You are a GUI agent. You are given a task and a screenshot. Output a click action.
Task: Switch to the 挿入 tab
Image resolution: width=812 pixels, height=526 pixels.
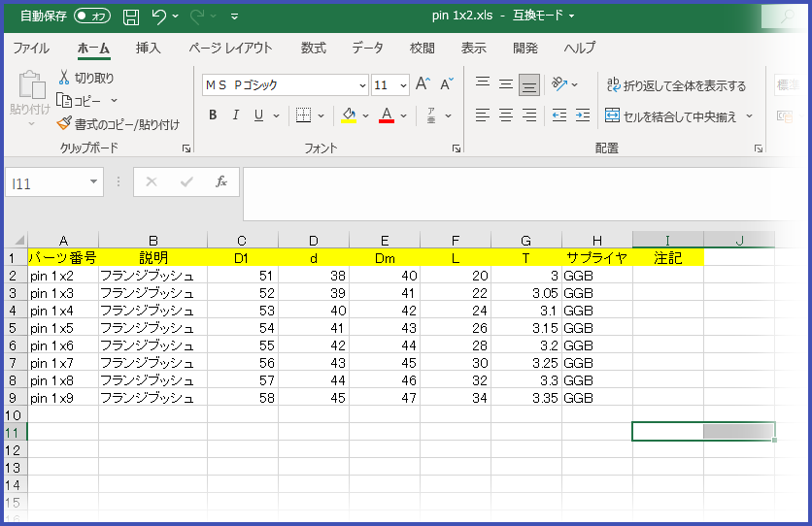coord(148,49)
